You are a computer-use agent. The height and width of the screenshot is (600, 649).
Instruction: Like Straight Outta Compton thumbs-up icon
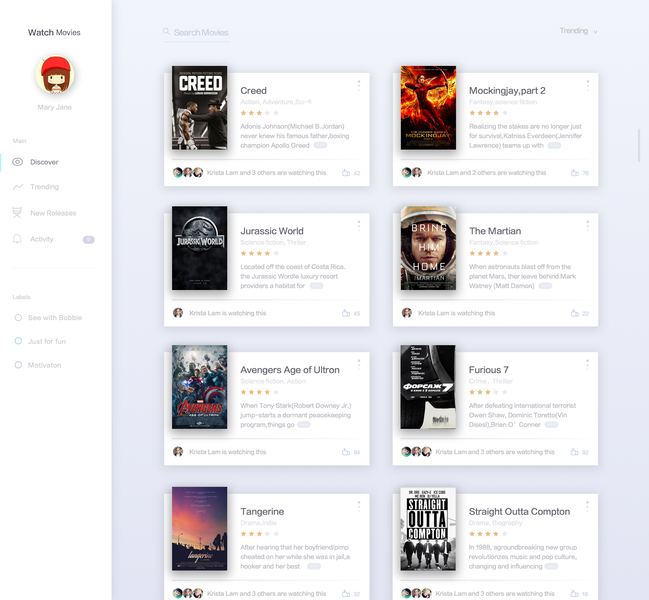[x=574, y=594]
